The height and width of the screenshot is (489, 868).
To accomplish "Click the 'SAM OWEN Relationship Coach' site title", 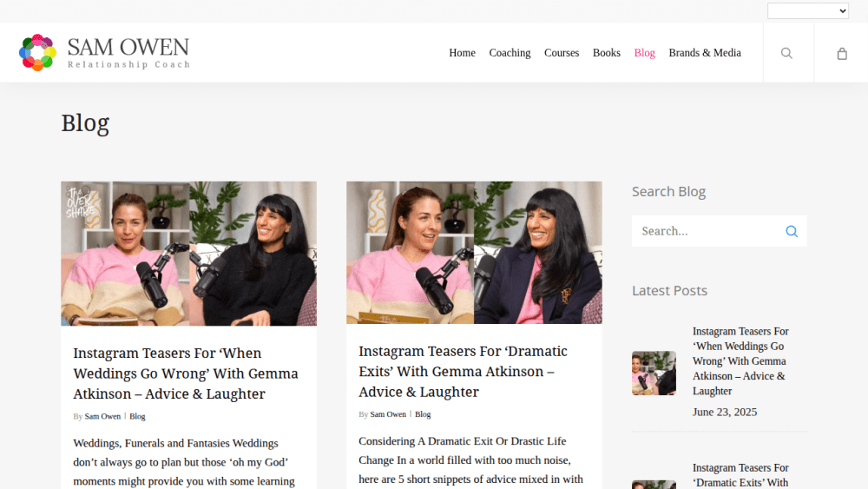I will pos(128,53).
